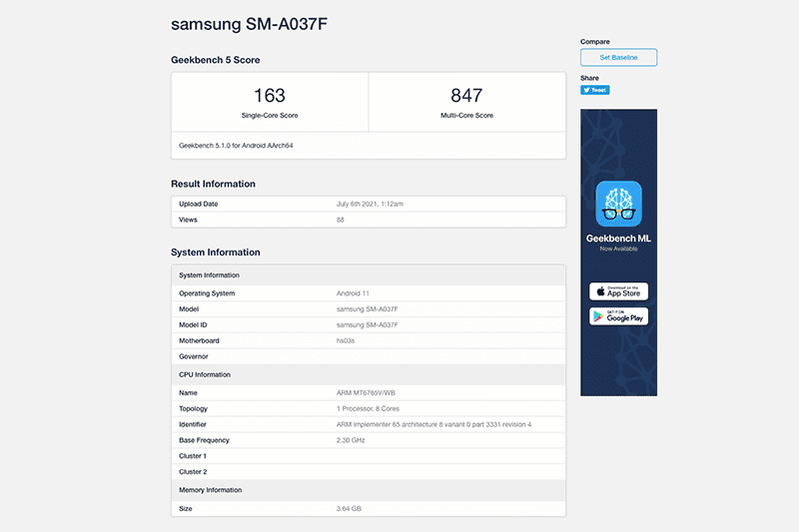Image resolution: width=799 pixels, height=532 pixels.
Task: Click the Single-Core Score label
Action: pyautogui.click(x=270, y=116)
